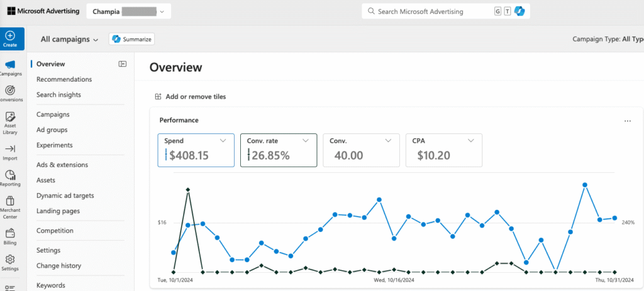Open the Asset Library icon

tap(10, 116)
